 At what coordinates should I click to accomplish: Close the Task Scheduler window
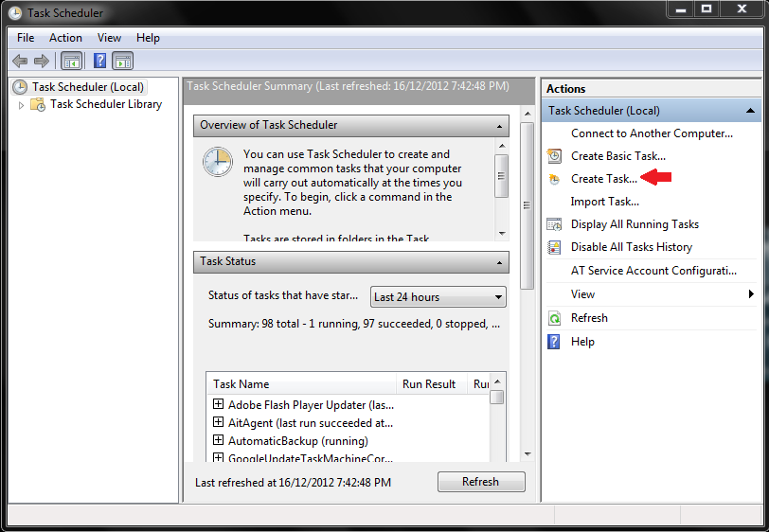coord(742,9)
